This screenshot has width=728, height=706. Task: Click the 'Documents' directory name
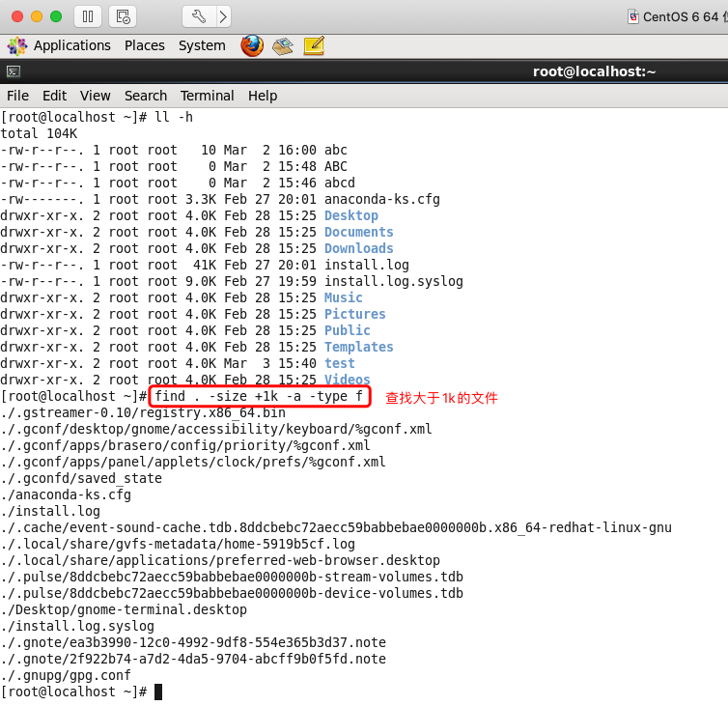(358, 232)
